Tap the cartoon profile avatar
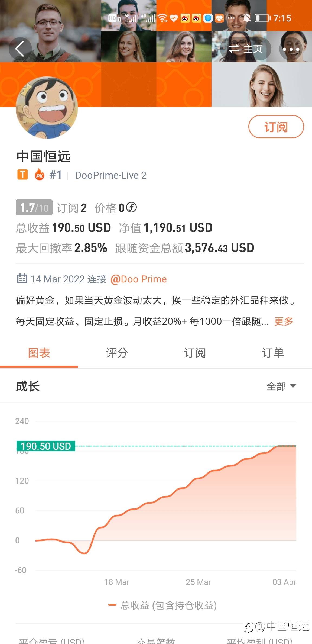Image resolution: width=312 pixels, height=644 pixels. [x=47, y=108]
